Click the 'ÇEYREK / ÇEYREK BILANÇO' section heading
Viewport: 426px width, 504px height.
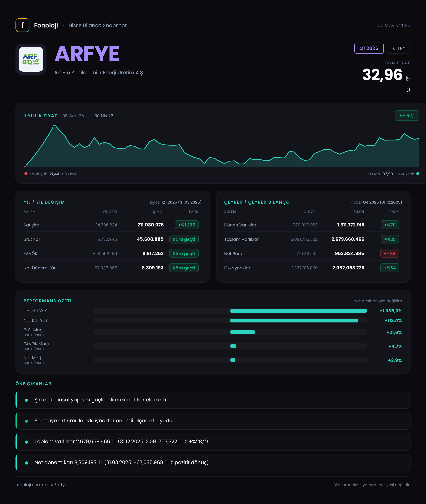point(257,202)
